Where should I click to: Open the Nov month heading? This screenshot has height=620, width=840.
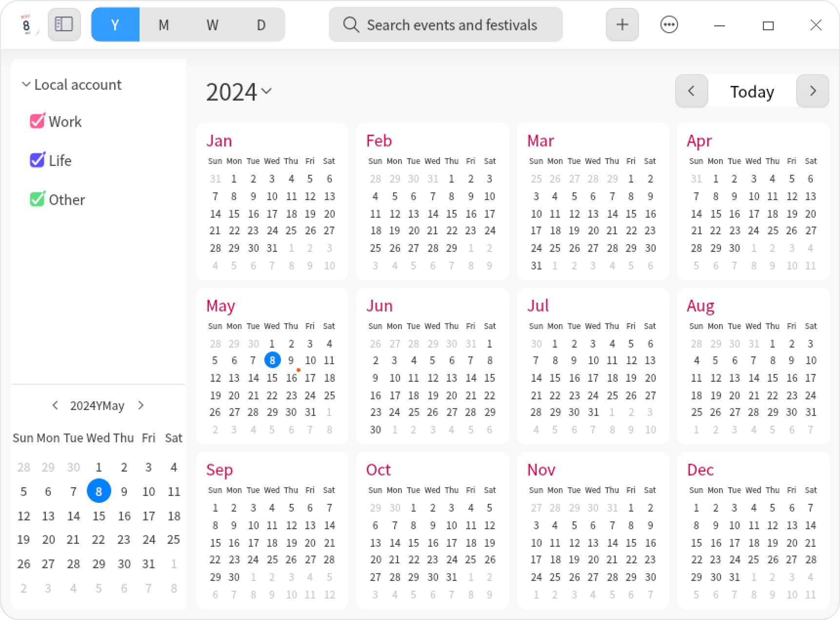coord(541,470)
